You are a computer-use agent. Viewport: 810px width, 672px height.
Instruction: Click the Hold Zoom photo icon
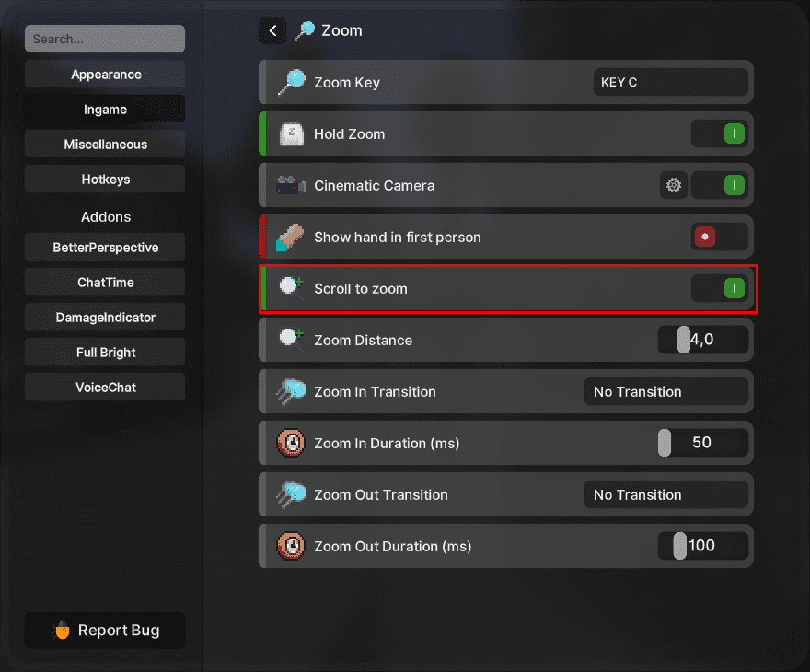coord(291,133)
